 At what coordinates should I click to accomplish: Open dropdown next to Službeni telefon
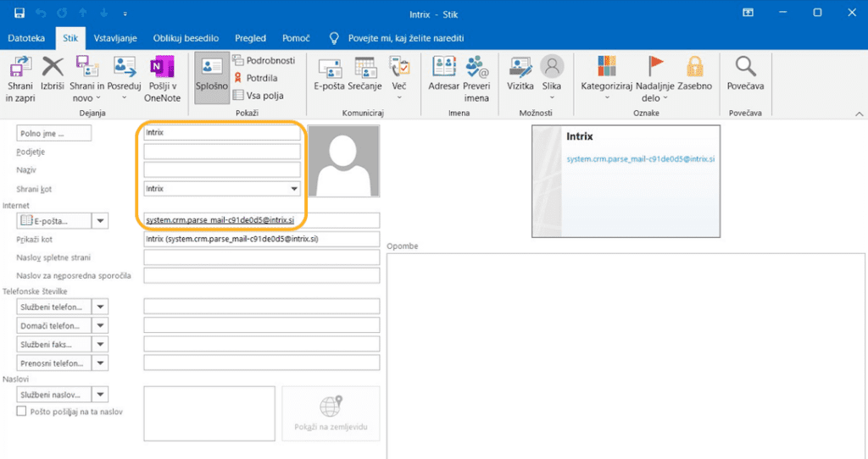click(100, 307)
